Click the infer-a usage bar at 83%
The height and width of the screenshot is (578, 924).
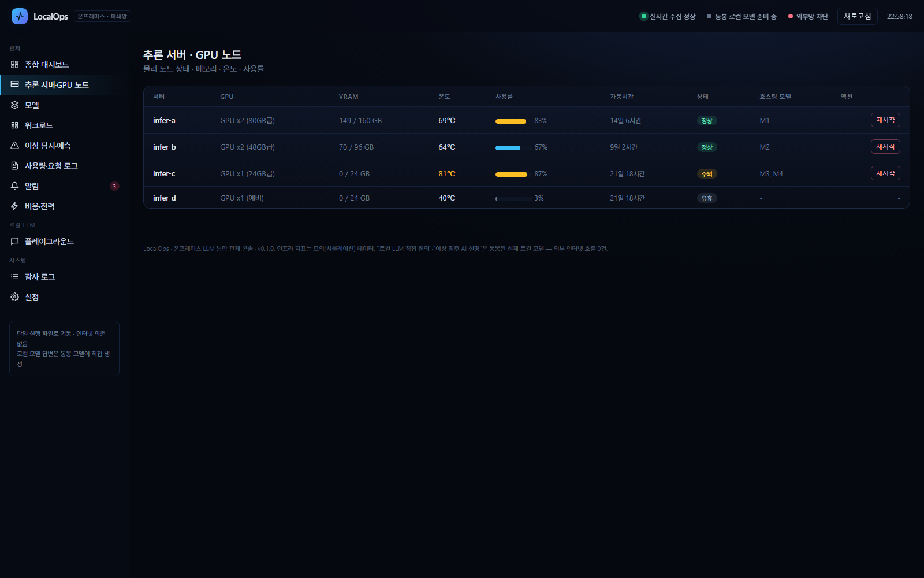(513, 121)
